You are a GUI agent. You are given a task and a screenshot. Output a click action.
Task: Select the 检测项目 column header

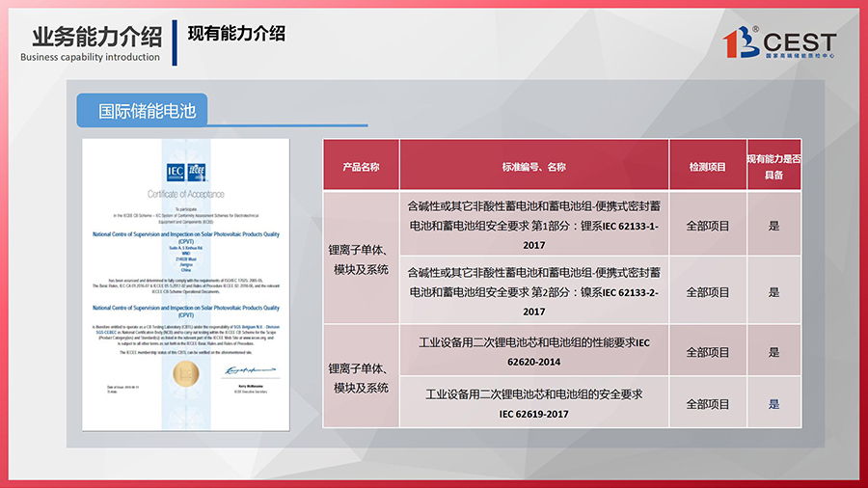click(708, 166)
